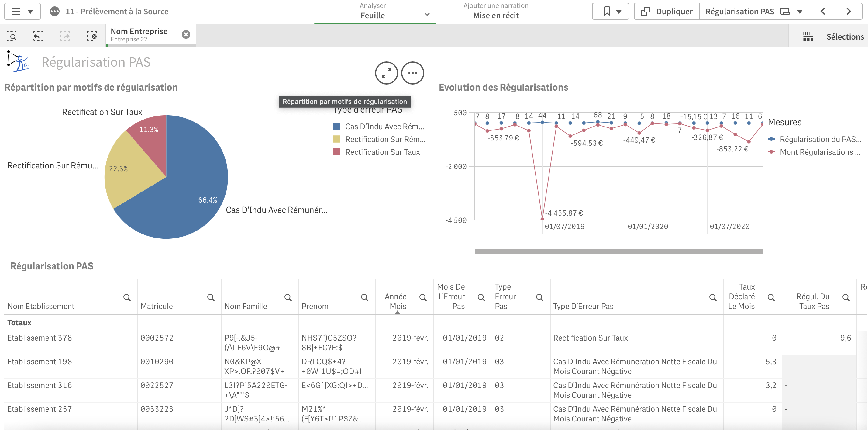Search in Nom Famille column
The height and width of the screenshot is (430, 868).
288,297
